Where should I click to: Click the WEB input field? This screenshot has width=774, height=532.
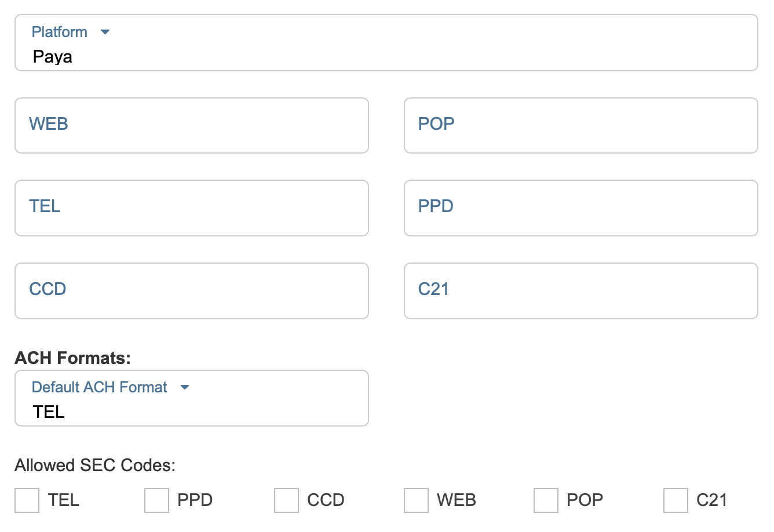192,125
